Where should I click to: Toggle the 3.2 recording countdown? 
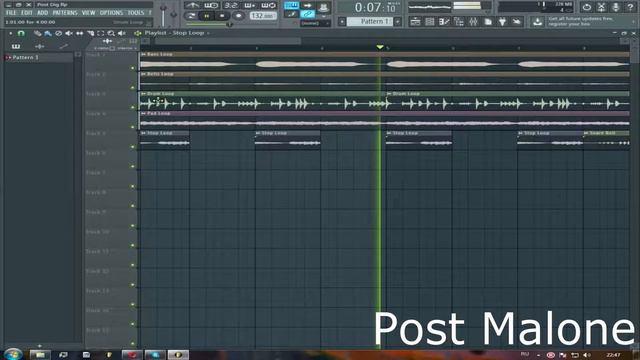point(231,5)
